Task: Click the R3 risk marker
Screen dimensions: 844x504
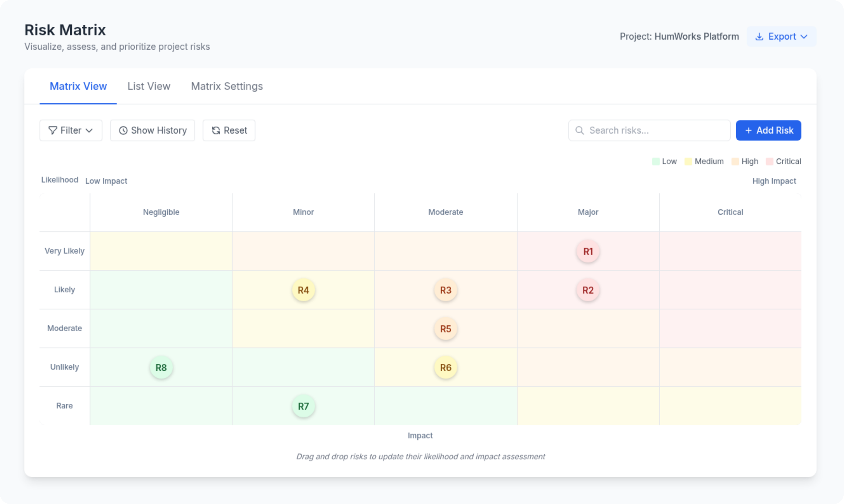Action: click(x=445, y=290)
